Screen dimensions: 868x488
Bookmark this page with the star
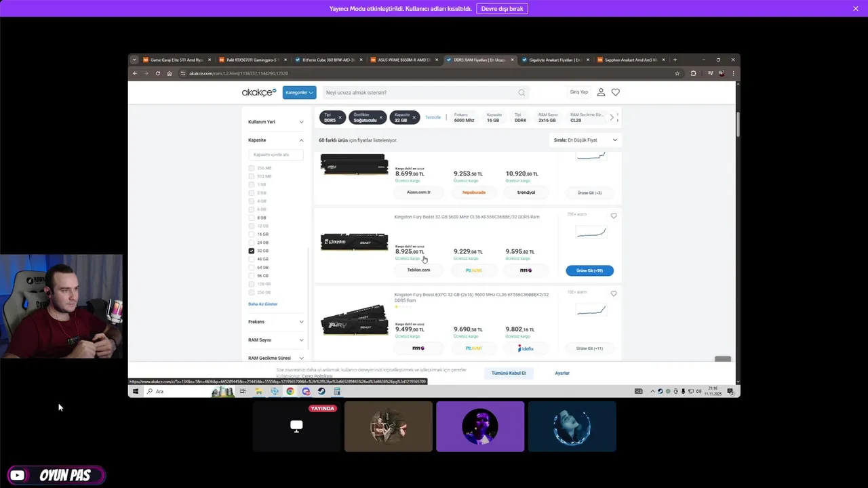pos(677,73)
